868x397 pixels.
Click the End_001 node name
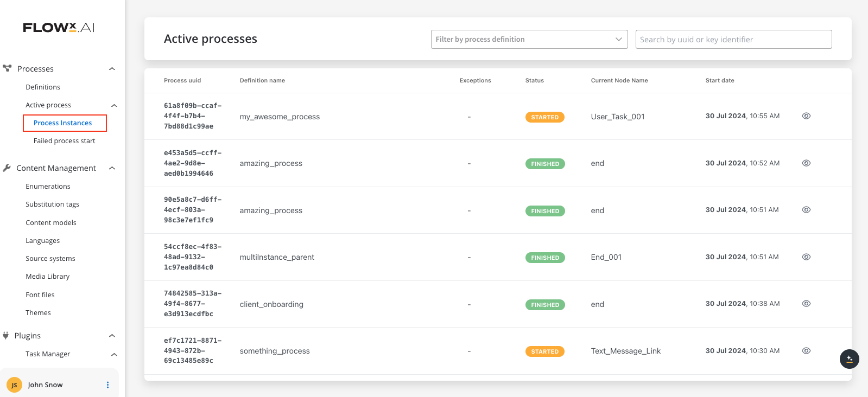pyautogui.click(x=606, y=257)
